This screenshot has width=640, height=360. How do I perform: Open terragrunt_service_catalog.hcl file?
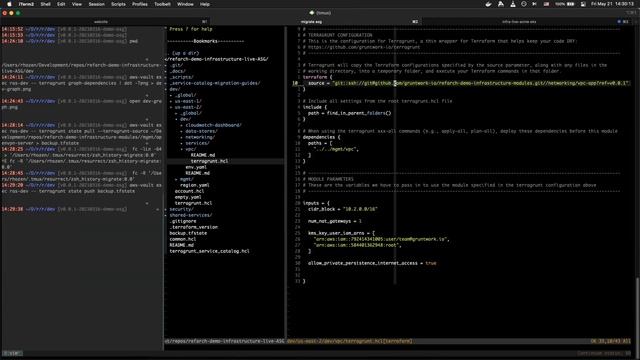coord(209,251)
